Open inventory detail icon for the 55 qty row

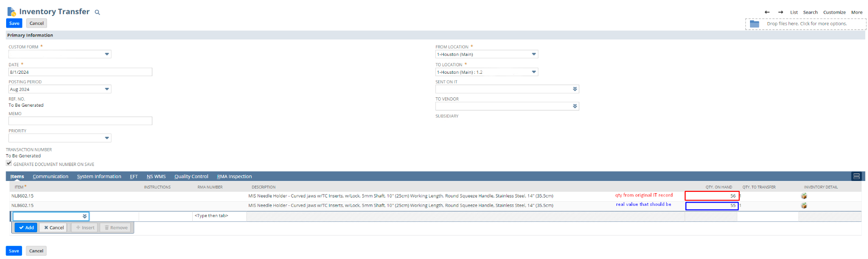804,205
